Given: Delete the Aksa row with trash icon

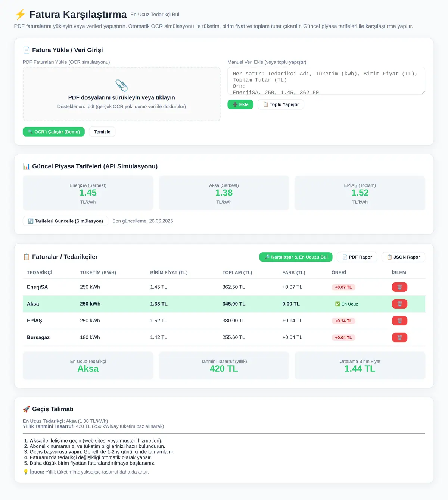Looking at the screenshot, I should pos(399,304).
